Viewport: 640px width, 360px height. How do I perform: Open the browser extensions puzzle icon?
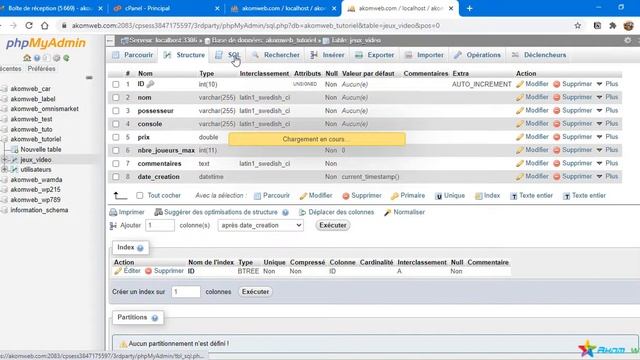click(x=612, y=25)
